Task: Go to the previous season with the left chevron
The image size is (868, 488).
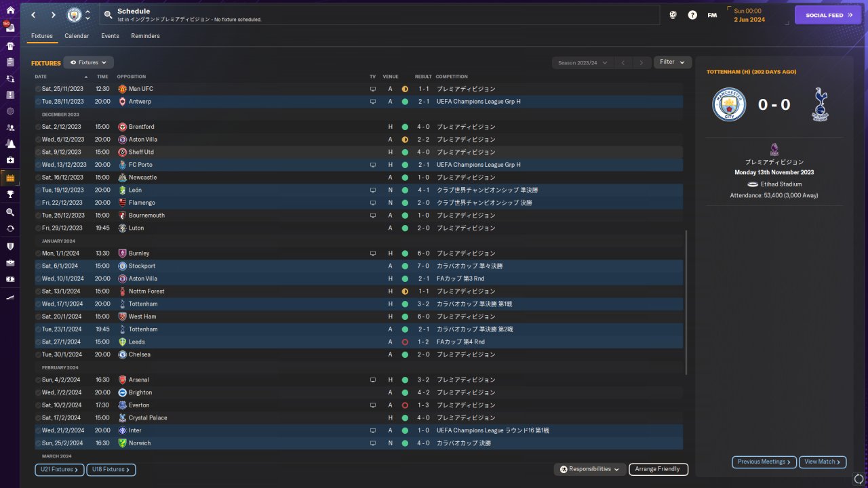Action: (x=623, y=63)
